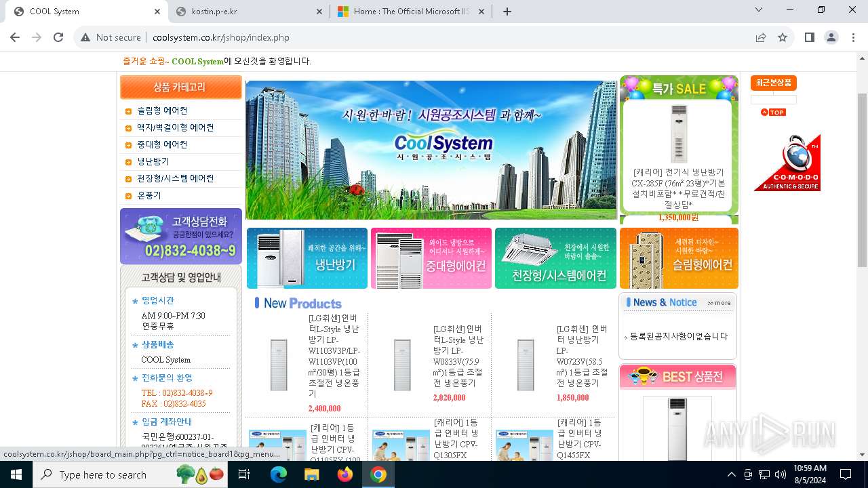The image size is (868, 488).
Task: Open the 액자/벽걸이형 에어컨 category
Action: point(175,127)
